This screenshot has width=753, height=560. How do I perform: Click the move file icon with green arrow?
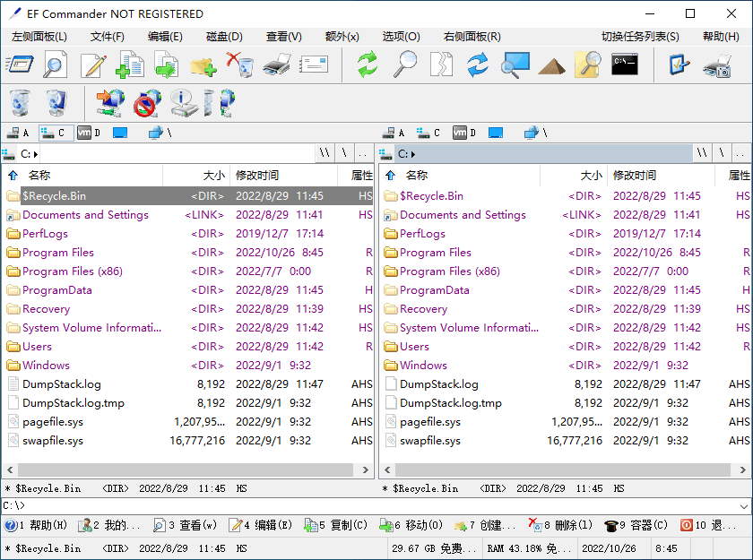pyautogui.click(x=167, y=65)
